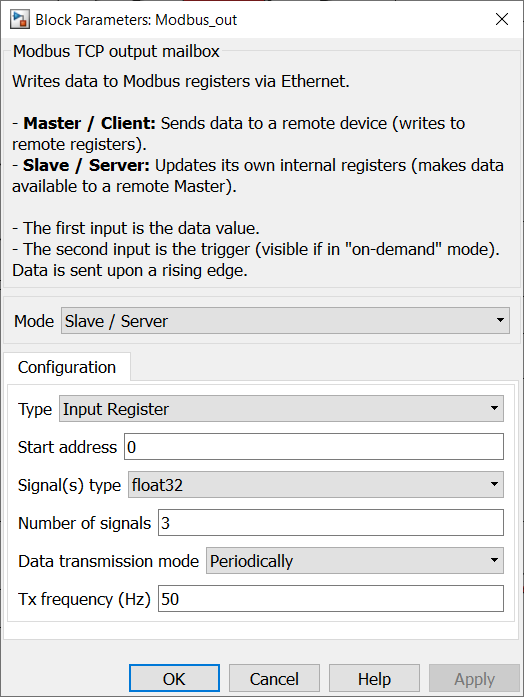Close the Block Parameters dialog
524x697 pixels.
click(x=502, y=19)
